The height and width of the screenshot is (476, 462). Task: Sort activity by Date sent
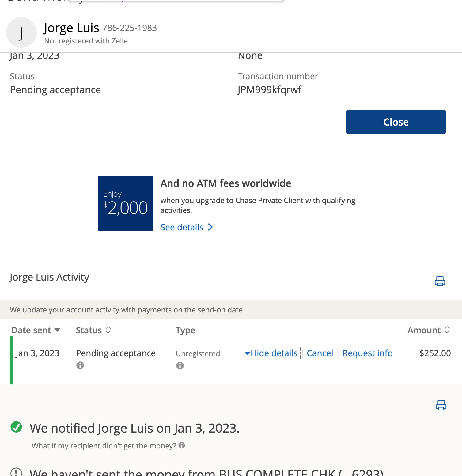(36, 330)
